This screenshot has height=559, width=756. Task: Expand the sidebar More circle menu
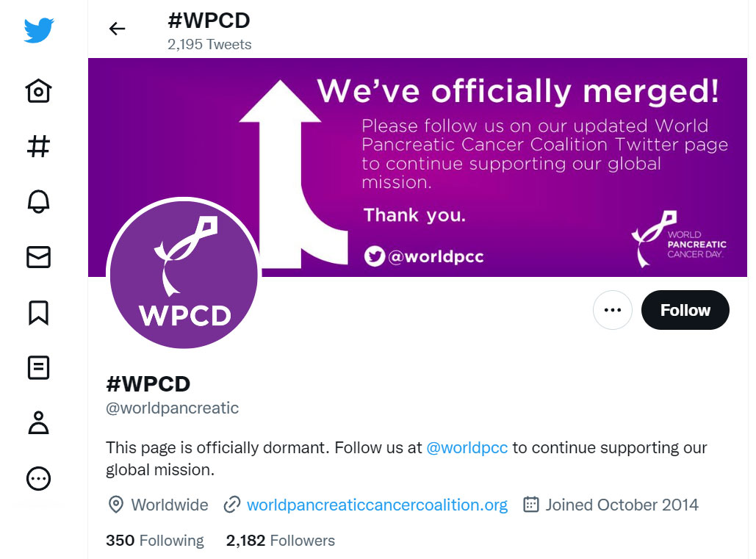(38, 478)
